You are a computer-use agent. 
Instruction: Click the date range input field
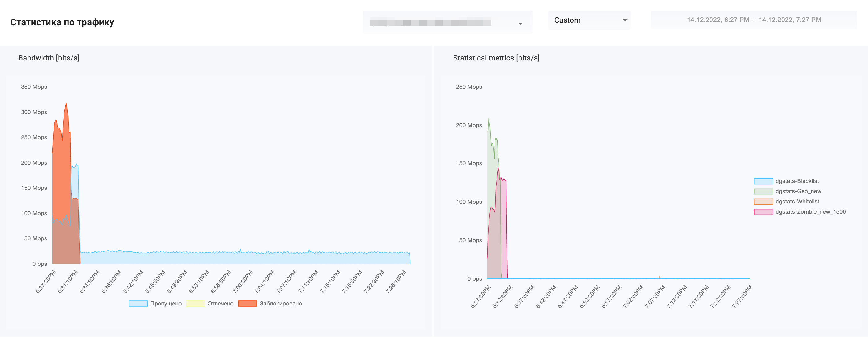(754, 20)
